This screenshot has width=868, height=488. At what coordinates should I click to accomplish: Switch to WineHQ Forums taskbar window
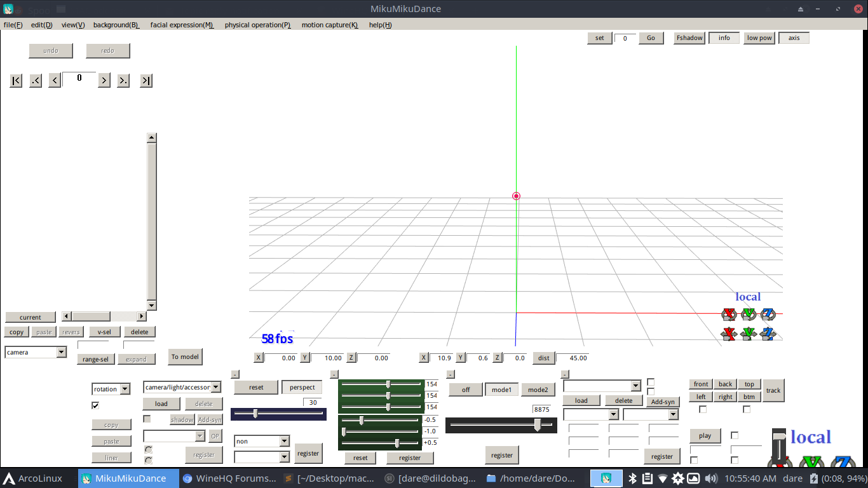[x=229, y=478]
